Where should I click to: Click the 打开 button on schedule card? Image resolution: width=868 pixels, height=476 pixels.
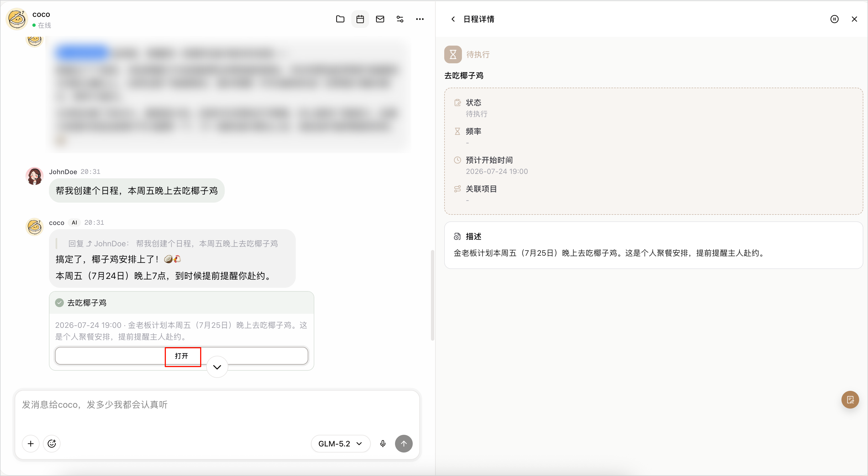pos(182,356)
